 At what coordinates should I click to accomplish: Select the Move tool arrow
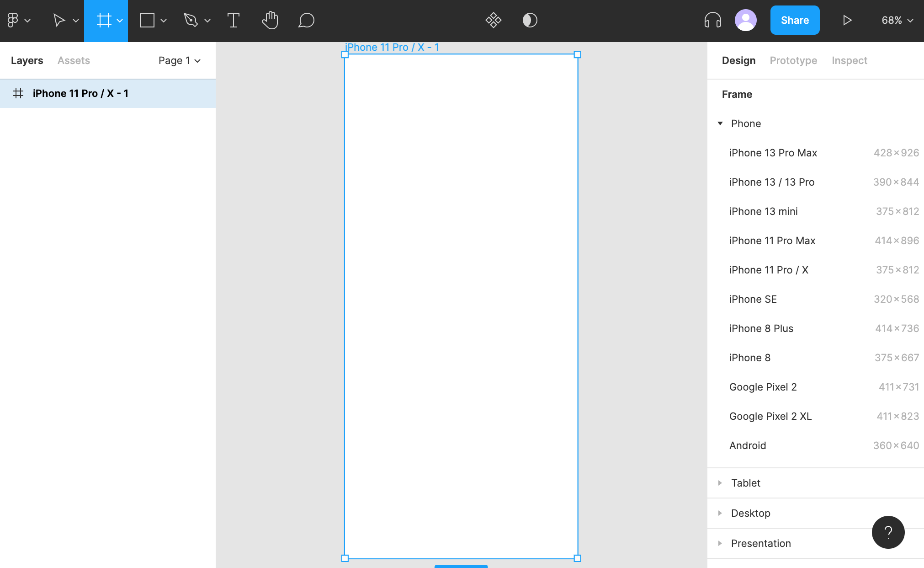coord(59,20)
